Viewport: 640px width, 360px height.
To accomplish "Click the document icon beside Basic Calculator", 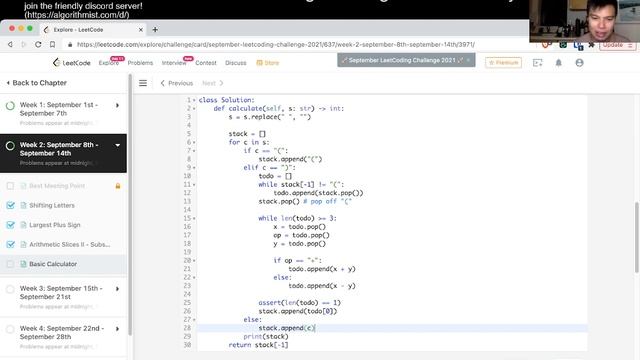I will coord(23,264).
